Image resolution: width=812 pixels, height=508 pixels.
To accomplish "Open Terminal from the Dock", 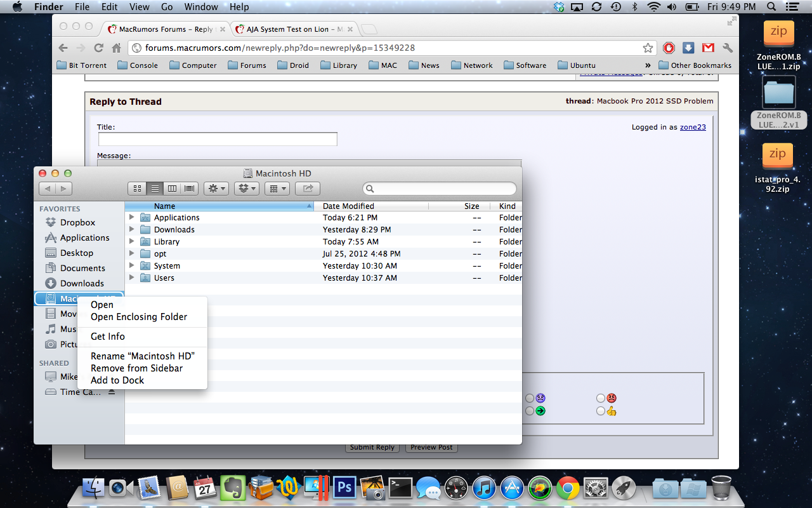I will [x=400, y=488].
